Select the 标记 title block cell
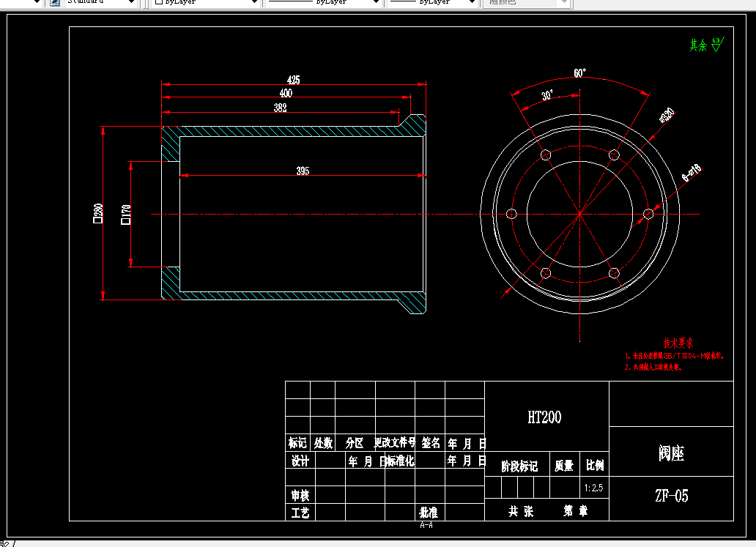The image size is (756, 547). coord(297,443)
